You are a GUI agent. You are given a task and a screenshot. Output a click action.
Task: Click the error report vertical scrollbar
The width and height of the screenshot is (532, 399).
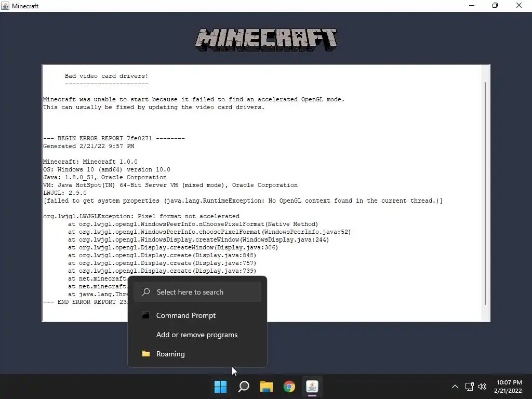coord(486,193)
